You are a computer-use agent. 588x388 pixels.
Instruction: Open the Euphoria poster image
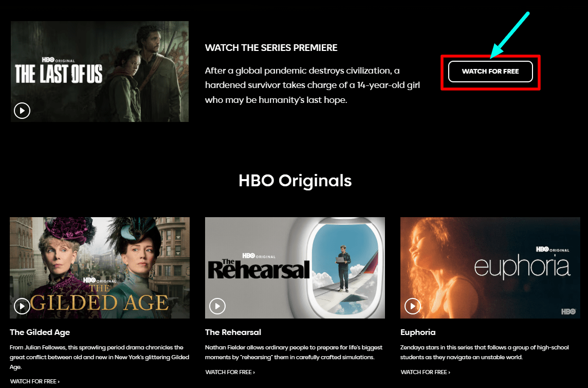490,268
